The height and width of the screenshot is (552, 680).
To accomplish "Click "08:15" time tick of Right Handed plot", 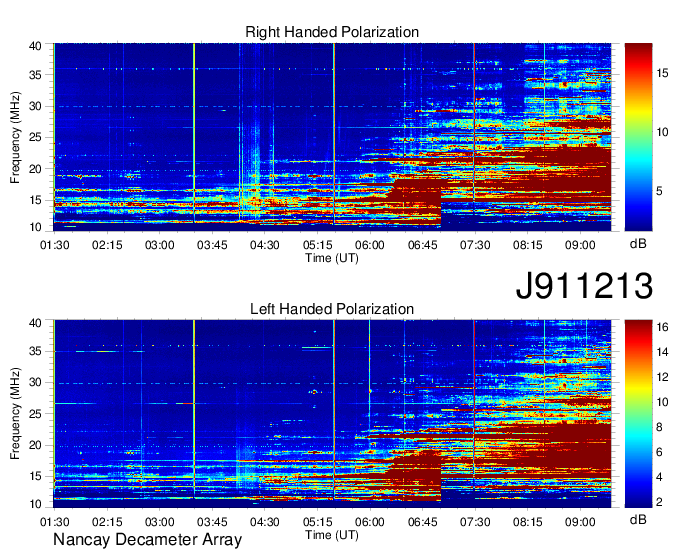I will click(528, 245).
